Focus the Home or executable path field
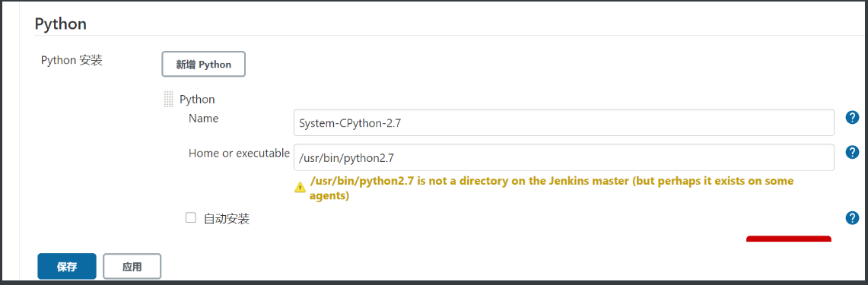This screenshot has height=285, width=868. pyautogui.click(x=564, y=158)
